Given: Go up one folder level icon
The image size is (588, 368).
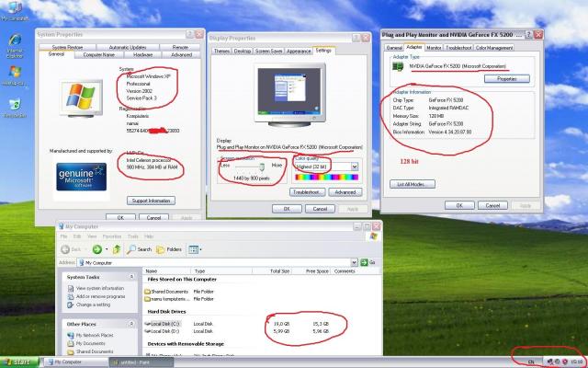Looking at the screenshot, I should pyautogui.click(x=117, y=249).
